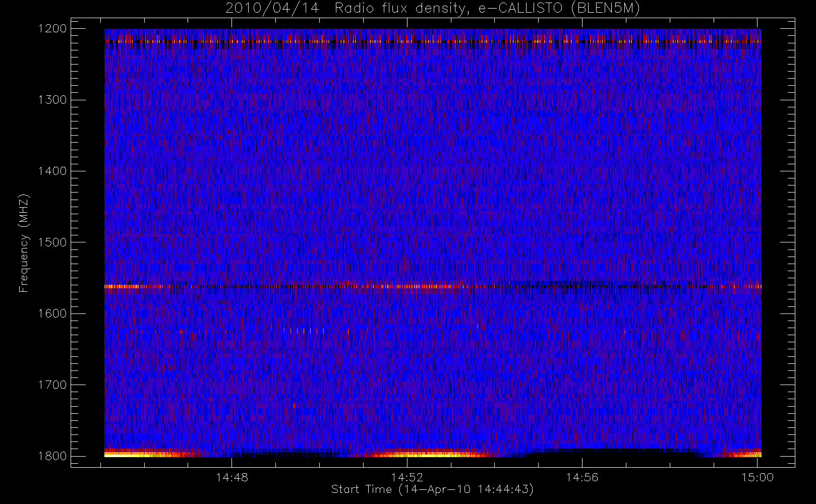
Task: Select the 1500 frequency tick label
Action: (x=53, y=242)
